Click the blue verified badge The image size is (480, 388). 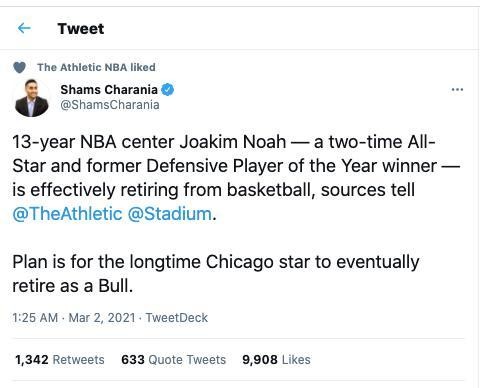168,89
